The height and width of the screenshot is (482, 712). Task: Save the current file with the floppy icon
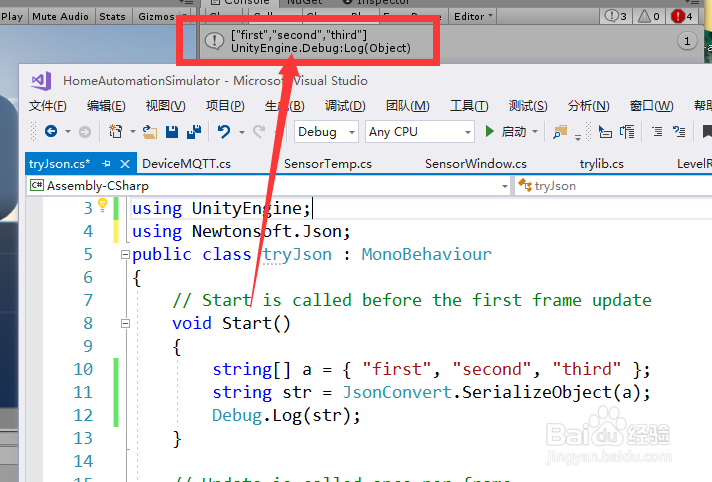coord(172,132)
